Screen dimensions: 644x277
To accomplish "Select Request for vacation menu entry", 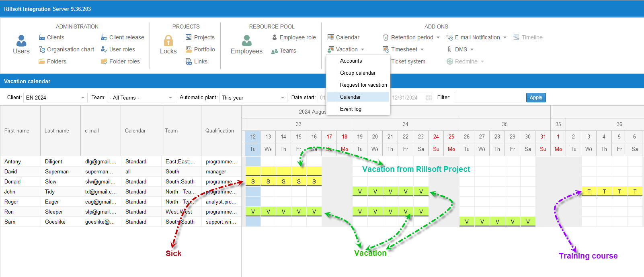I will click(363, 85).
